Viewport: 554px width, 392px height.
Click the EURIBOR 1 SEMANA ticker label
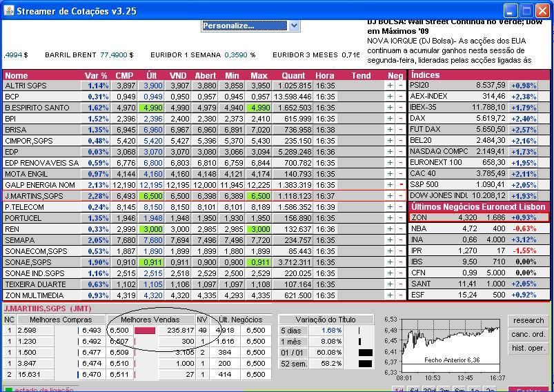pyautogui.click(x=186, y=55)
